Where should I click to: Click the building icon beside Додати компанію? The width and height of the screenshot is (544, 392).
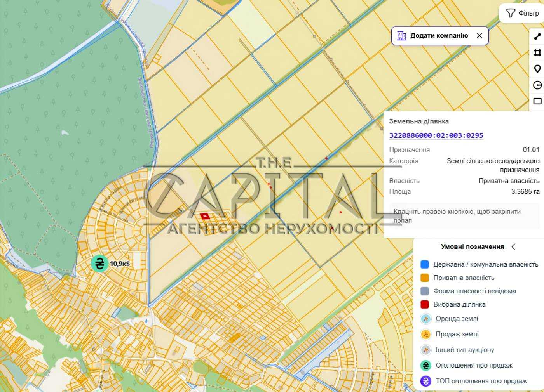click(401, 36)
